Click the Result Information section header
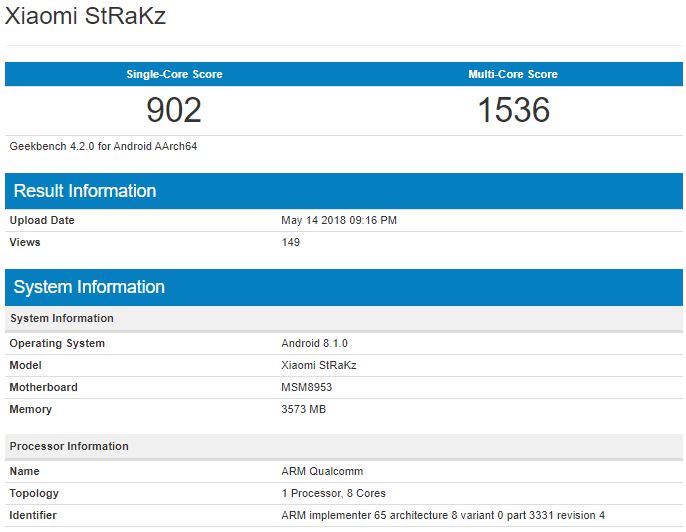 click(85, 191)
